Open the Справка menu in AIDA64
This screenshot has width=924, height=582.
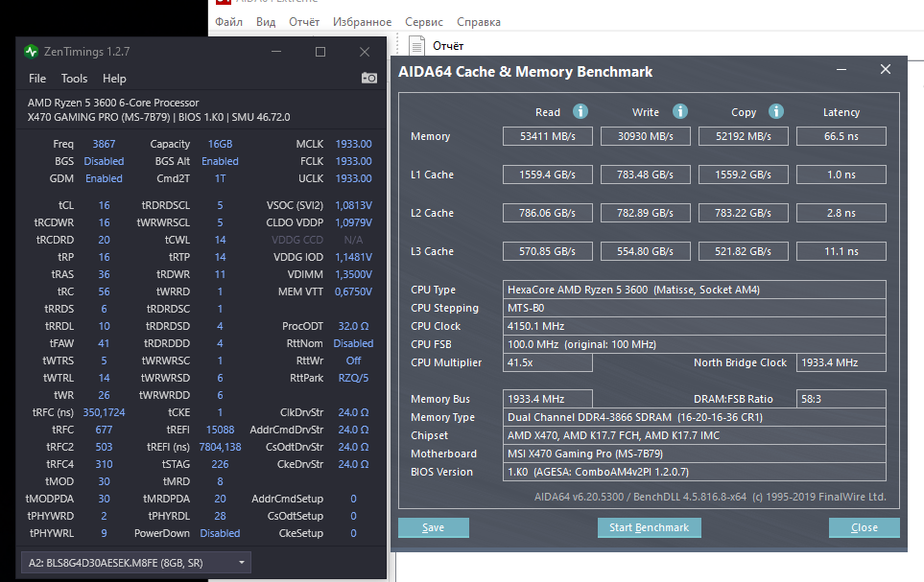(x=479, y=22)
